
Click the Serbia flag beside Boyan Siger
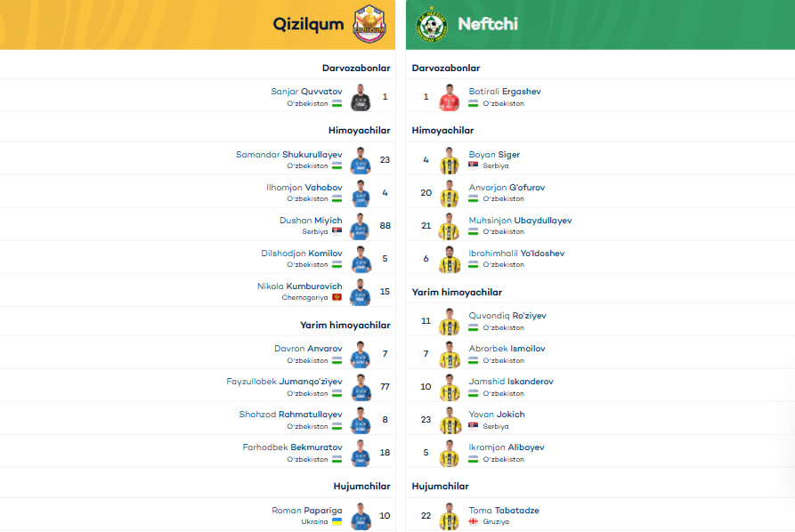click(473, 165)
